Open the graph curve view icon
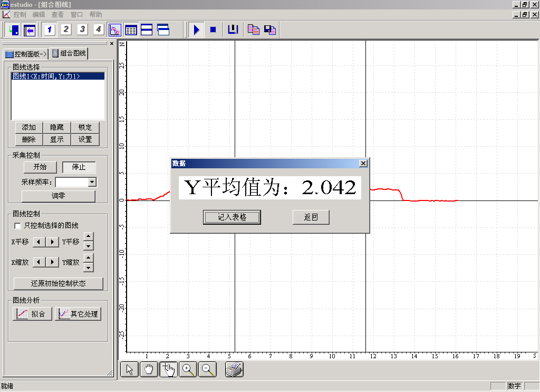The image size is (540, 392). click(x=114, y=30)
